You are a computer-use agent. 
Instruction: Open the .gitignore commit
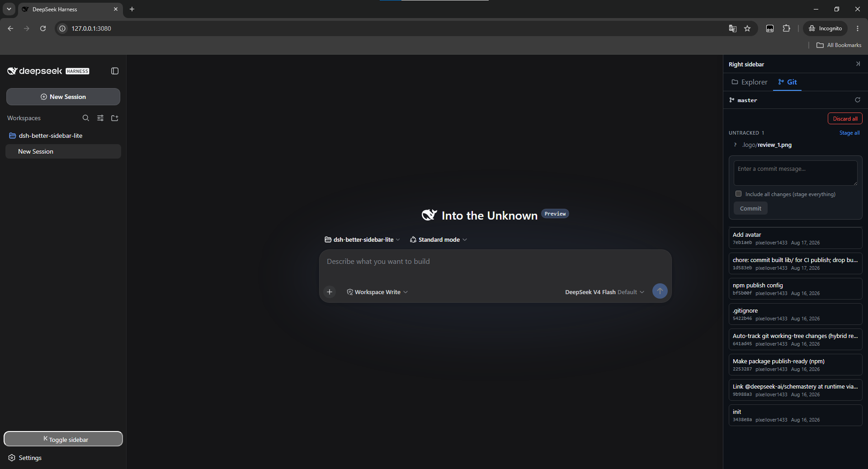tap(796, 314)
